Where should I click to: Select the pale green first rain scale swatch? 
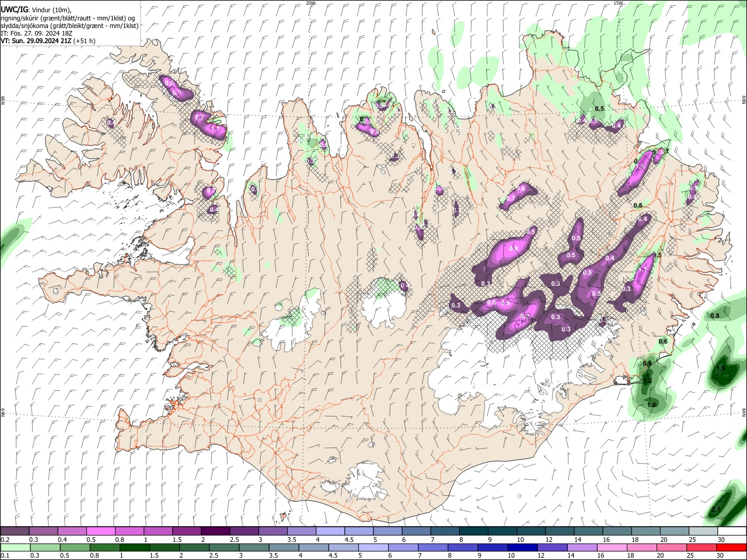tap(16, 547)
